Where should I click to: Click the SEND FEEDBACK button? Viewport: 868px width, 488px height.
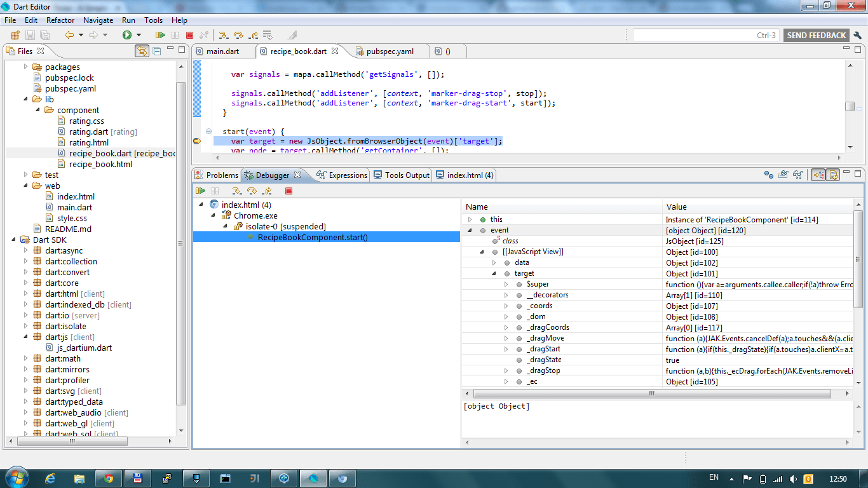[816, 35]
